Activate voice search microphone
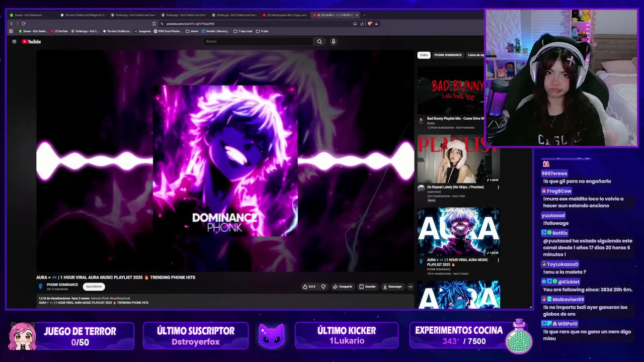This screenshot has height=362, width=644. tap(333, 41)
